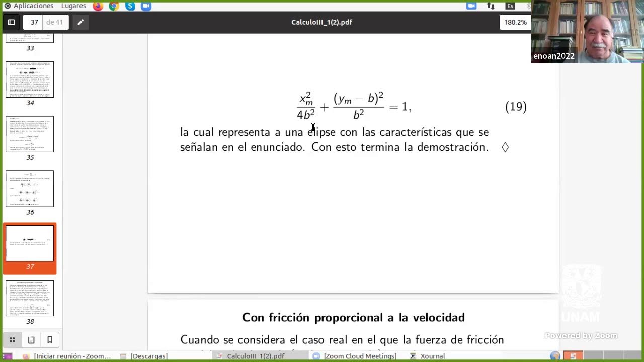Click the word elipse in the text
Screen dimensions: 644x362
(x=321, y=132)
